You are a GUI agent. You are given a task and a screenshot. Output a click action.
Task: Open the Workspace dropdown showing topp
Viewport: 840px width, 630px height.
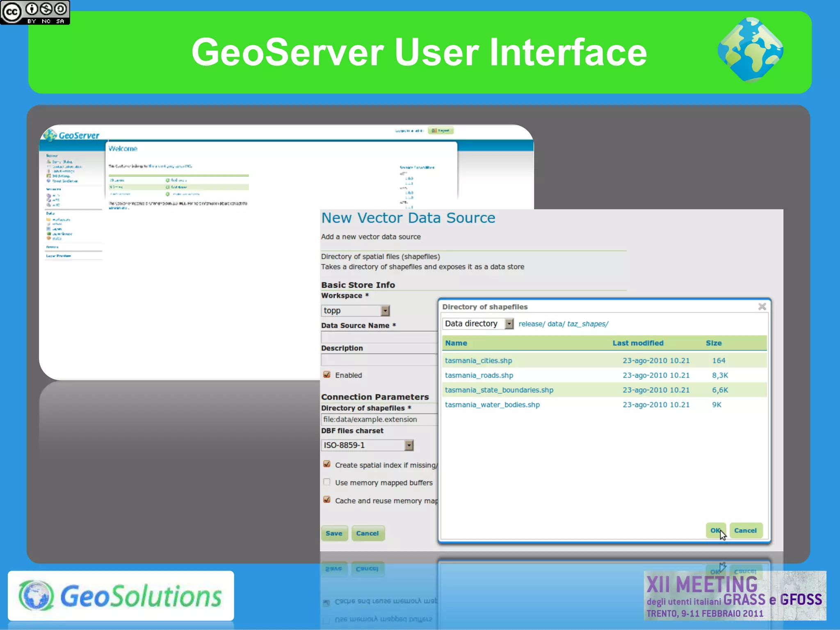pos(355,311)
